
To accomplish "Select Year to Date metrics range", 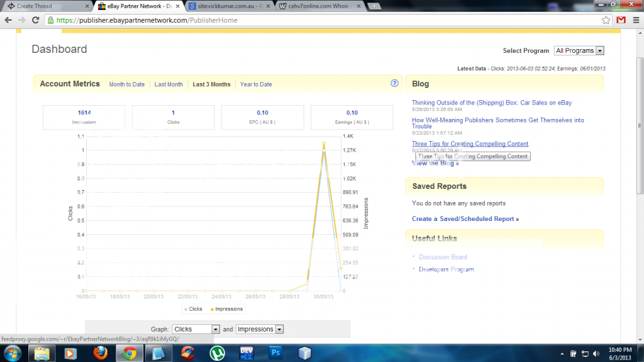I will [256, 84].
